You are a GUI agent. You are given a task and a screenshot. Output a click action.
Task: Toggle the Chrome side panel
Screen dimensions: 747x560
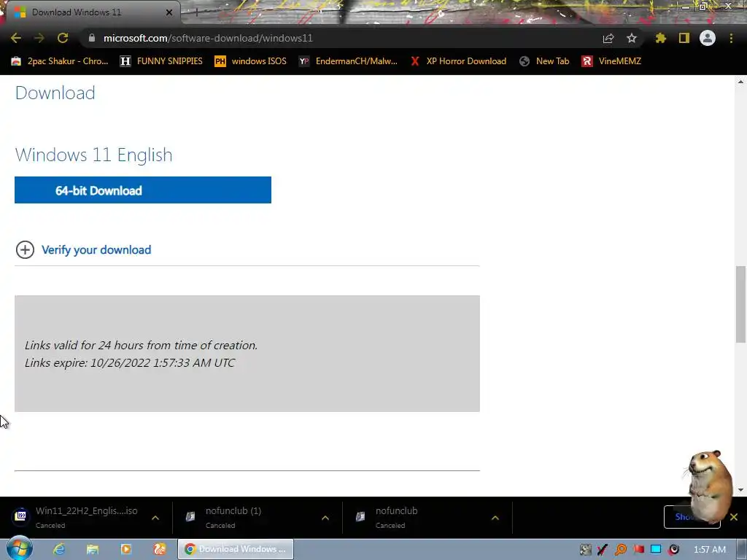[x=684, y=38]
